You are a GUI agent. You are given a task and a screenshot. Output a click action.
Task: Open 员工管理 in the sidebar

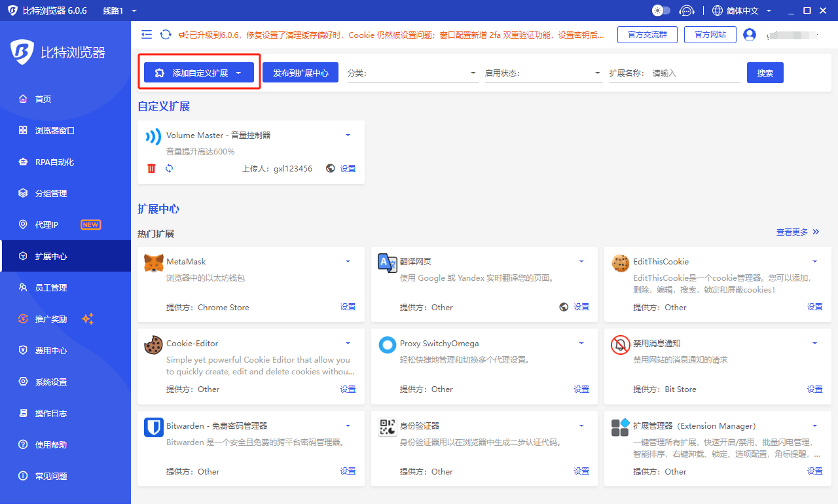coord(65,287)
